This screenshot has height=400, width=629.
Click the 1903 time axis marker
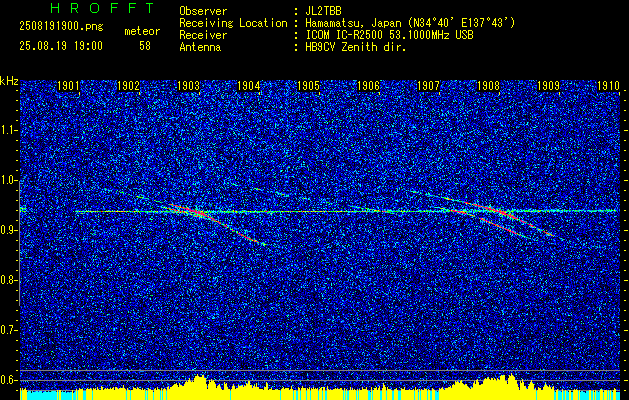(189, 86)
